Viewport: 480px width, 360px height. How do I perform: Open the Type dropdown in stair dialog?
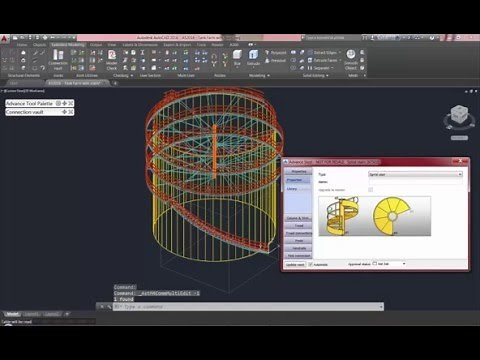415,174
